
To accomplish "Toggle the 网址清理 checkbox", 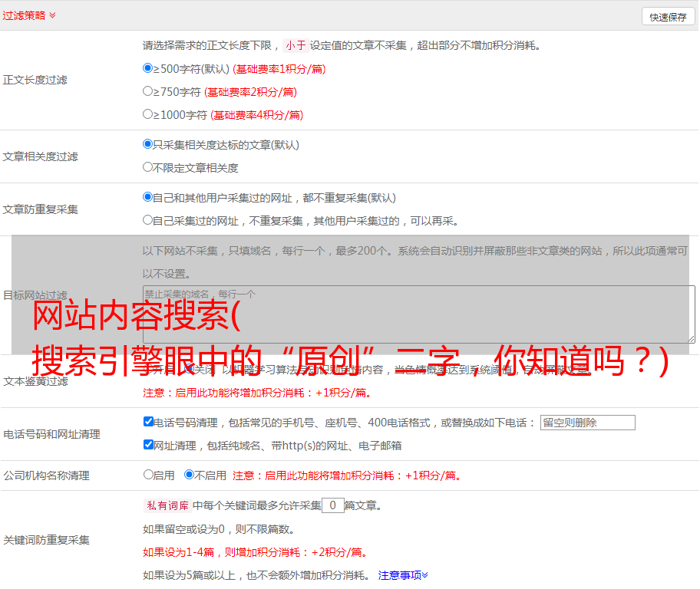I will pyautogui.click(x=148, y=444).
